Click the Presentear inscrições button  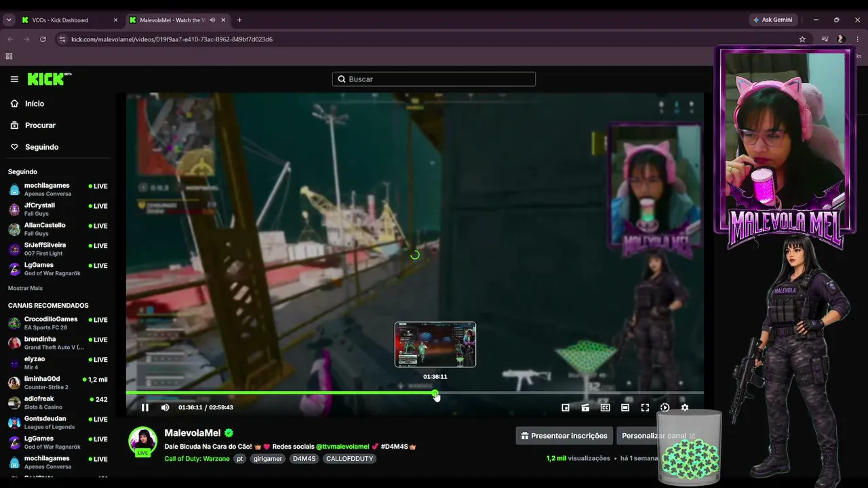click(x=564, y=436)
